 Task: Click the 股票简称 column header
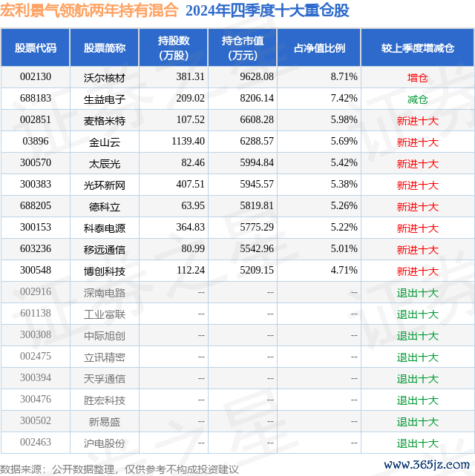tap(105, 48)
